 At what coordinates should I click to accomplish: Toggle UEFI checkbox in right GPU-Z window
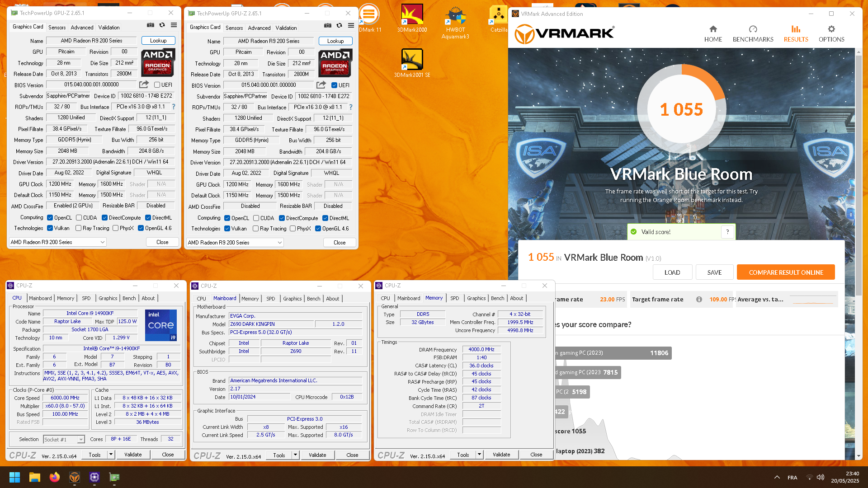point(334,85)
